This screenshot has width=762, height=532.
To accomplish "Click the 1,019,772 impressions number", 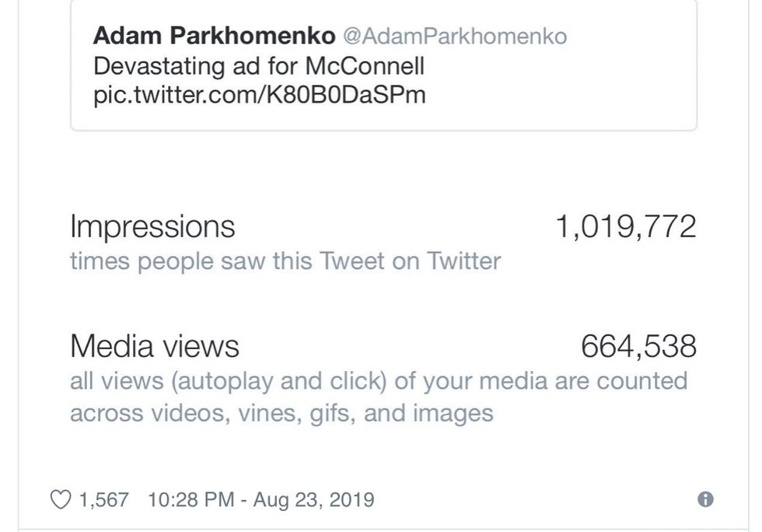I will tap(626, 226).
